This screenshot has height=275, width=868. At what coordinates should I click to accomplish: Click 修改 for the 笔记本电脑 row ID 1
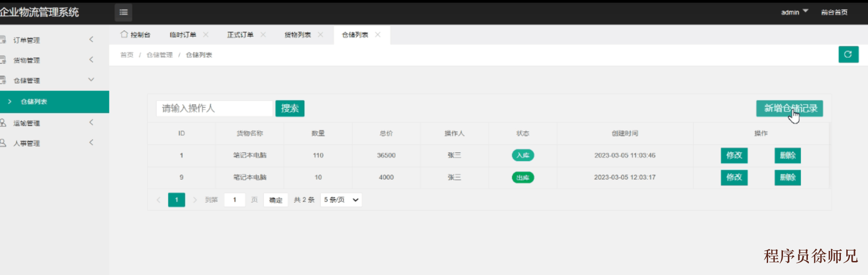coord(734,155)
